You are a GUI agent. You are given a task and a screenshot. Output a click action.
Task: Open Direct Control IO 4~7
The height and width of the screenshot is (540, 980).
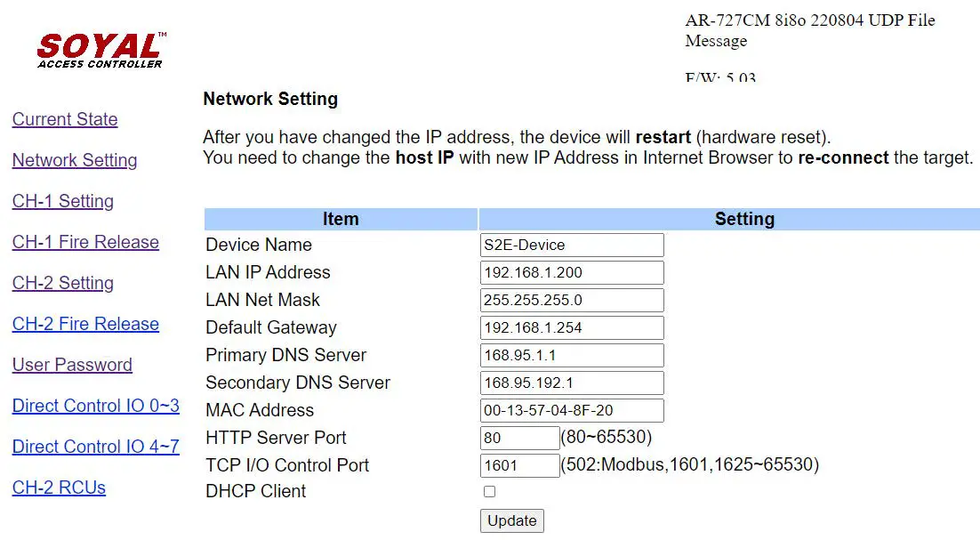click(96, 447)
